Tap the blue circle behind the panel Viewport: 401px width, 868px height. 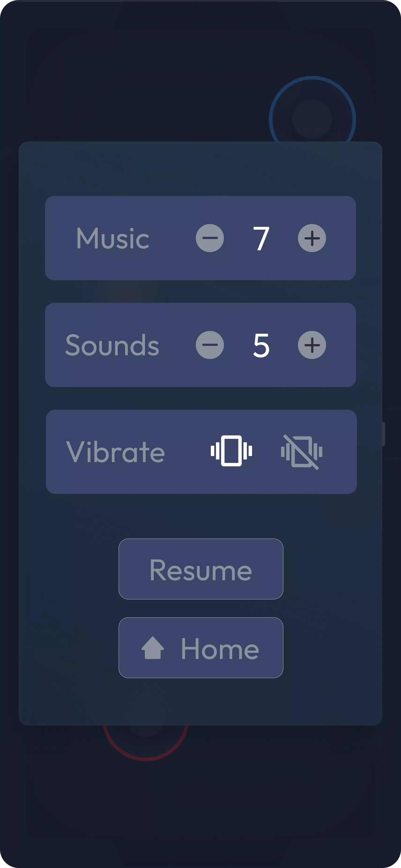312,111
